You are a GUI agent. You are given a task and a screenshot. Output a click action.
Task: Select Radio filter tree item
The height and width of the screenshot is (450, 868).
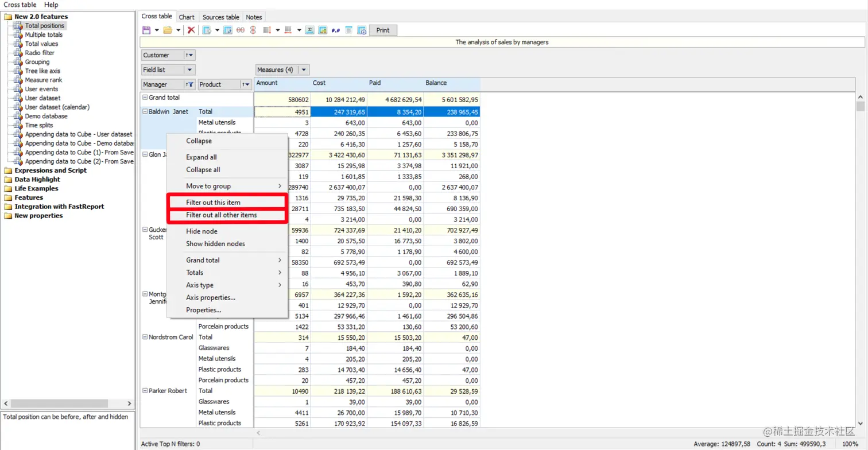tap(40, 53)
